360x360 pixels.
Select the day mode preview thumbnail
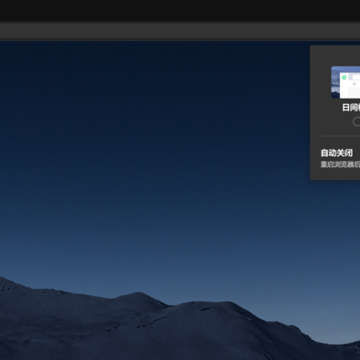tap(346, 82)
